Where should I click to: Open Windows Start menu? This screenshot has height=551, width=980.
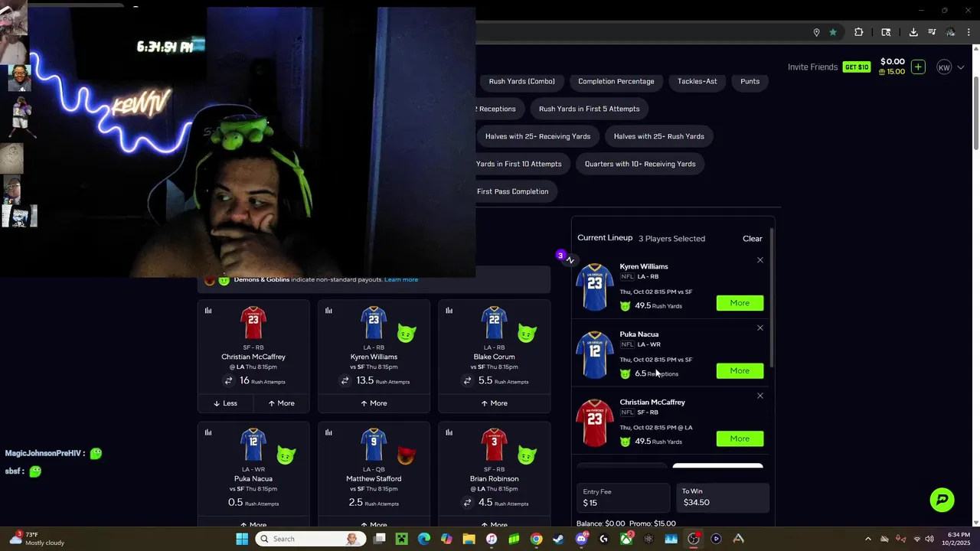point(242,539)
